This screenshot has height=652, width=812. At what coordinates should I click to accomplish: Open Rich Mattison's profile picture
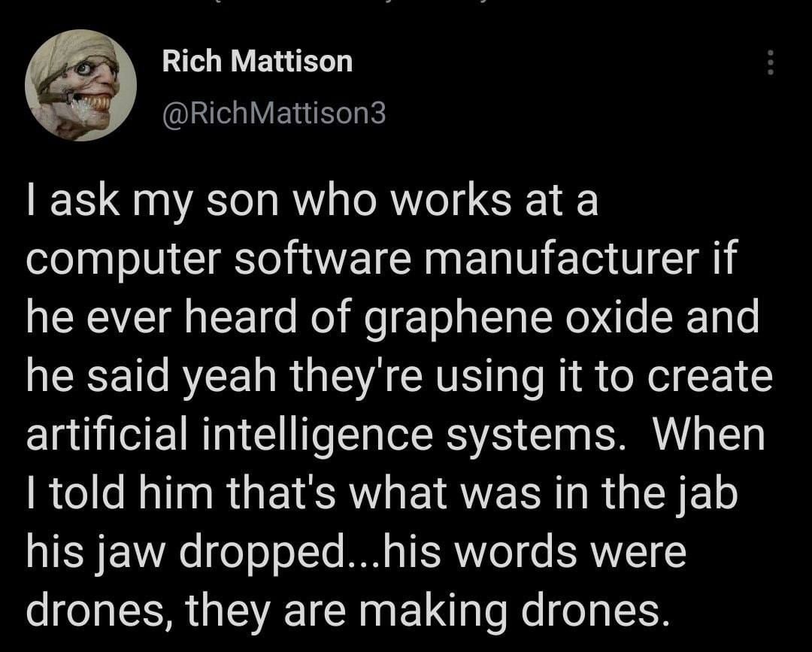(x=80, y=86)
